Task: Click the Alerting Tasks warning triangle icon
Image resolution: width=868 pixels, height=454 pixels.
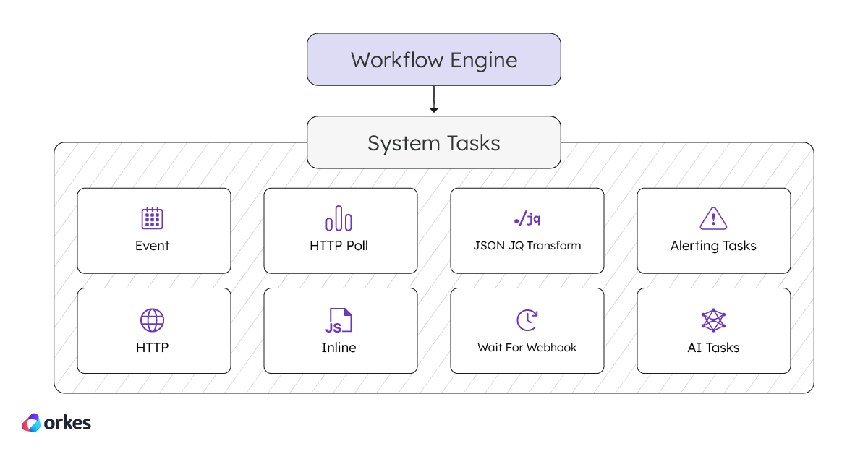Action: tap(713, 218)
